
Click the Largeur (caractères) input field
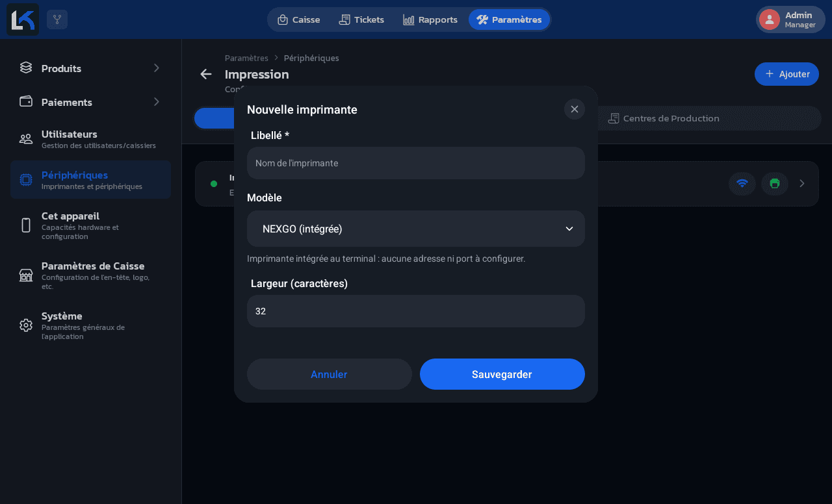(x=416, y=311)
